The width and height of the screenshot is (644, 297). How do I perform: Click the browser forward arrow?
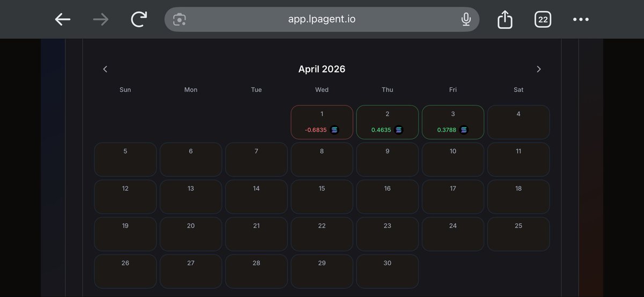tap(100, 20)
